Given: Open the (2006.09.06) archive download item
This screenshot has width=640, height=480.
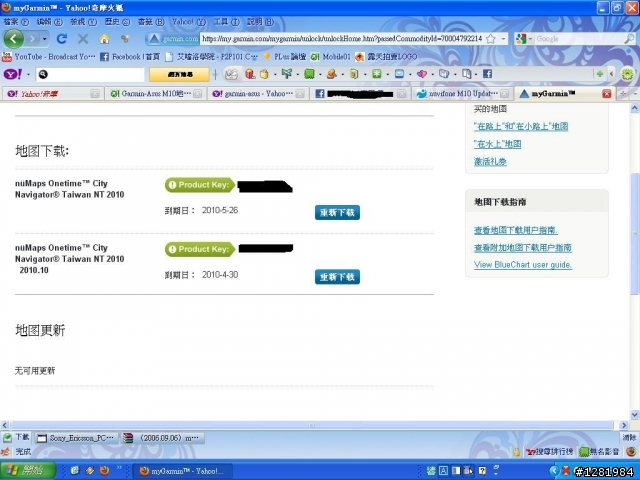Looking at the screenshot, I should (x=163, y=438).
